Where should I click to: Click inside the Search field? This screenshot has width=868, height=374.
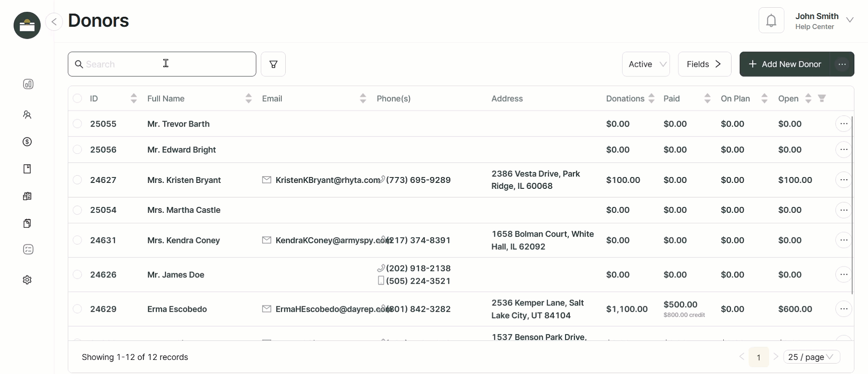162,64
